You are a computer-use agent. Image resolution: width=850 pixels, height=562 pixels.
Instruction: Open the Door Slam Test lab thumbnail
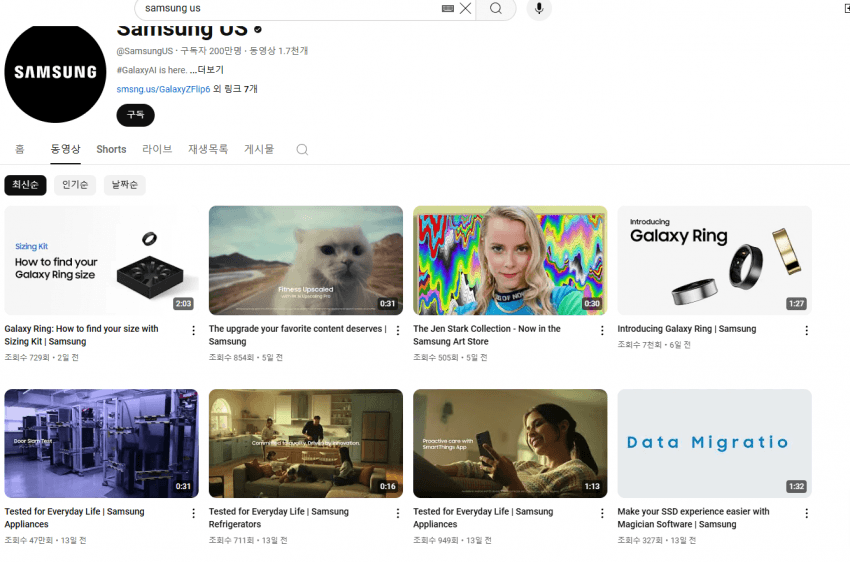(x=101, y=443)
